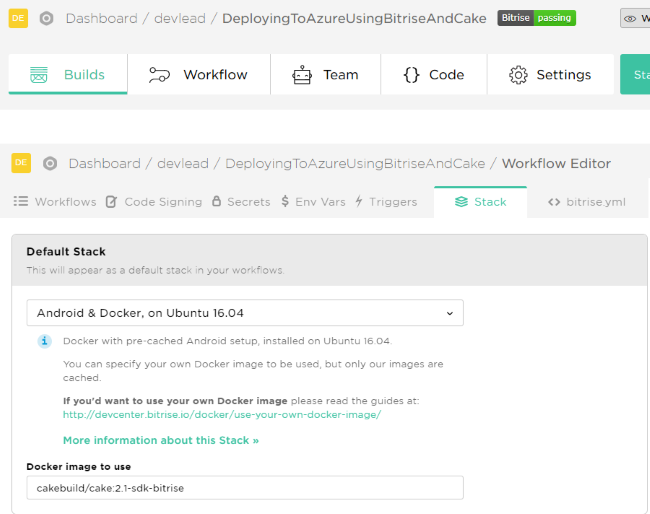Open Dashboard link in top breadcrumb

102,18
